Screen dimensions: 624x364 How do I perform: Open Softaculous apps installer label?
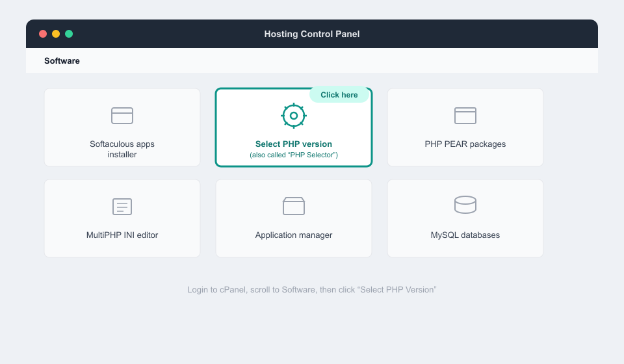(x=122, y=149)
